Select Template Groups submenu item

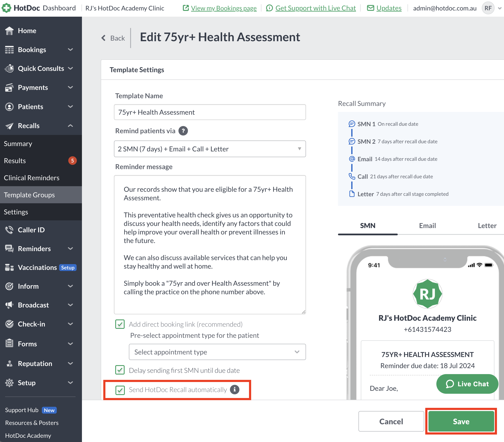pyautogui.click(x=41, y=195)
